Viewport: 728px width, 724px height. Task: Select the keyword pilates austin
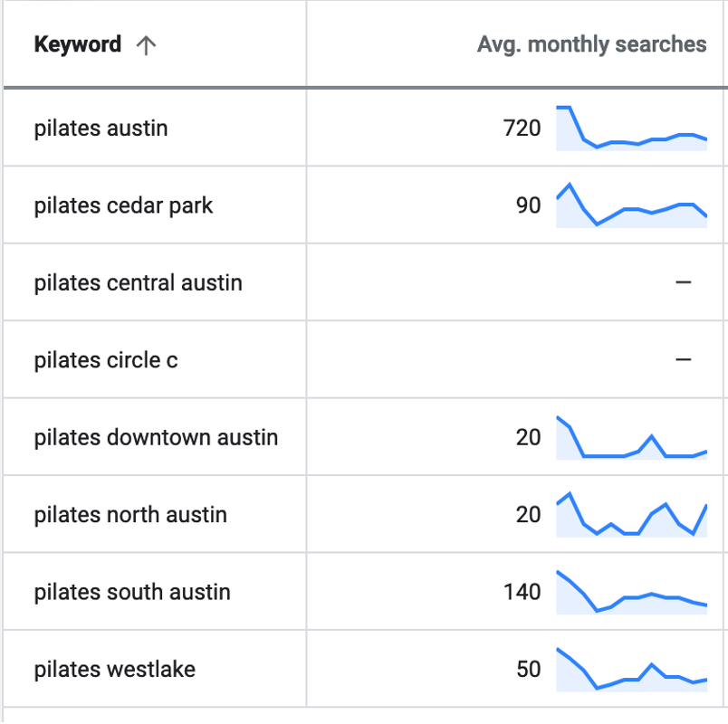(101, 129)
